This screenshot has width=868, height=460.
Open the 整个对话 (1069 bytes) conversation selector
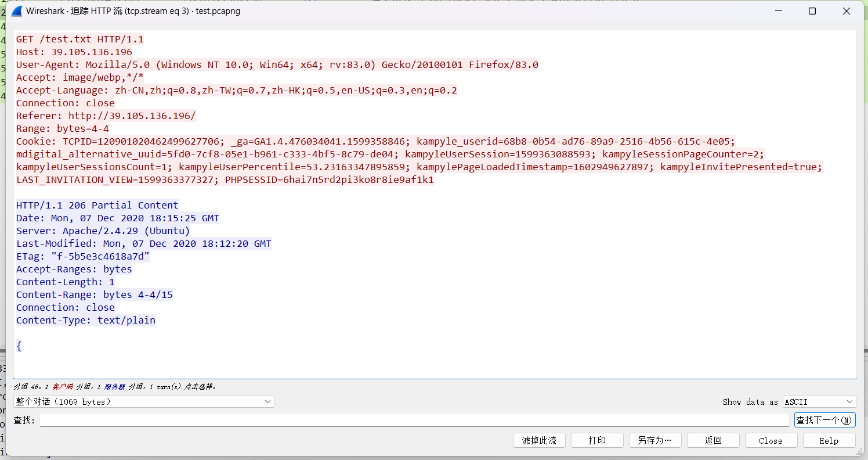(x=139, y=401)
